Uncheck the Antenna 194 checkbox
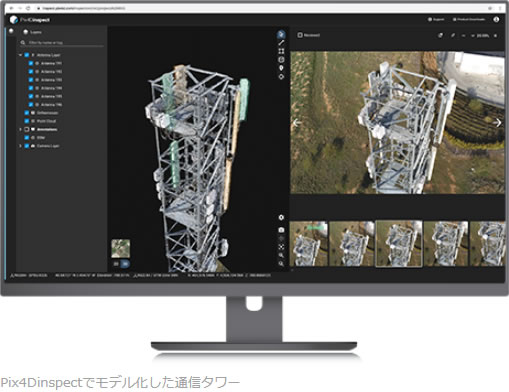The image size is (509, 392). pyautogui.click(x=31, y=88)
